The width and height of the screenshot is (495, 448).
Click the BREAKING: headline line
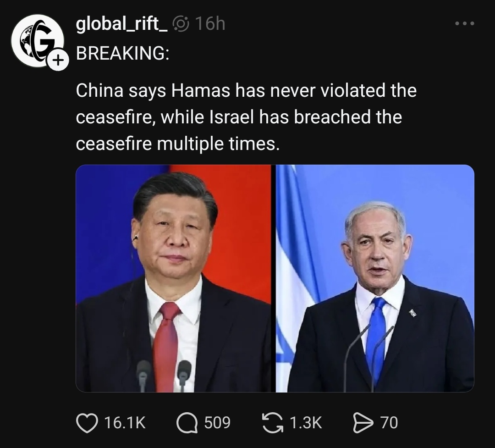click(x=122, y=53)
